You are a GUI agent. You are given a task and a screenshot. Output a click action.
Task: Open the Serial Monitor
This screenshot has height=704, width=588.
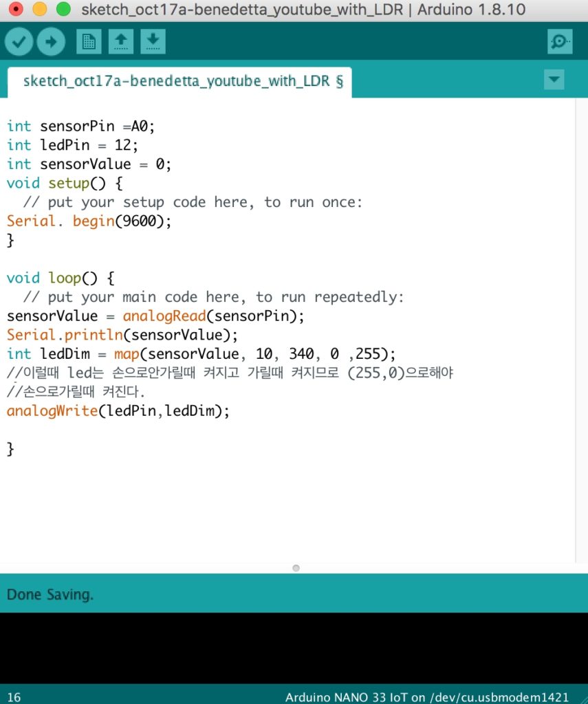pyautogui.click(x=560, y=42)
